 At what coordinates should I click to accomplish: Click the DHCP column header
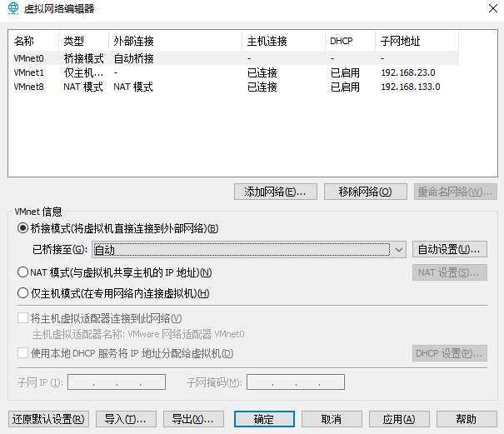click(341, 41)
